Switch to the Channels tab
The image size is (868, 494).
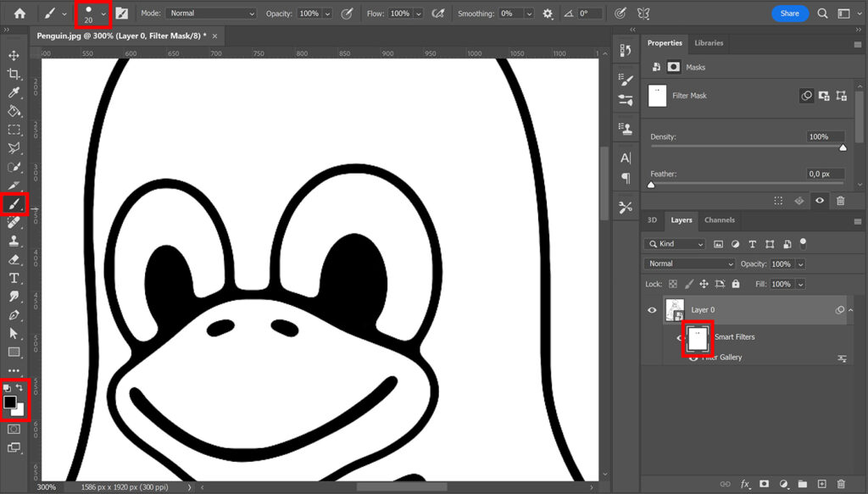[719, 219]
